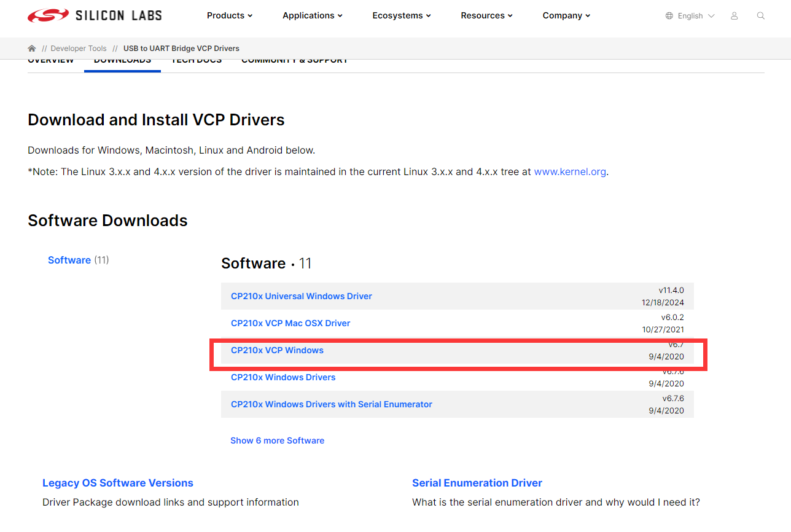Click the CP210x VCP Windows link
Image resolution: width=791 pixels, height=532 pixels.
(x=277, y=350)
